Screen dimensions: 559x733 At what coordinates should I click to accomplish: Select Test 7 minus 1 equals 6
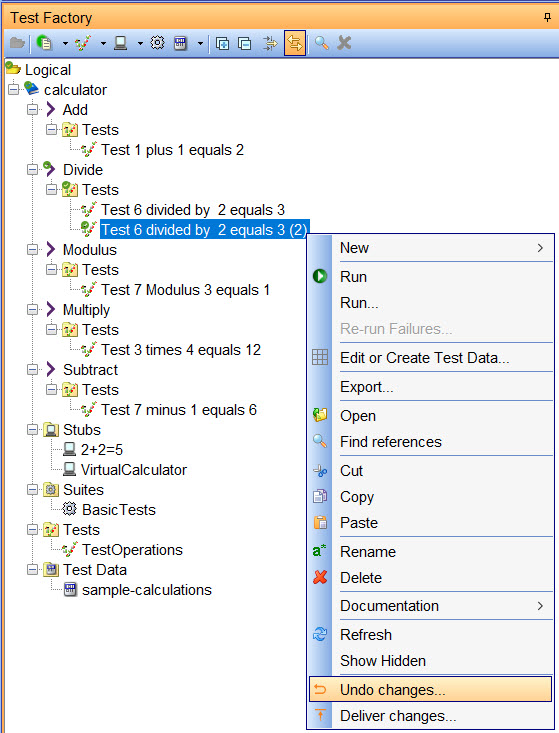(x=179, y=410)
